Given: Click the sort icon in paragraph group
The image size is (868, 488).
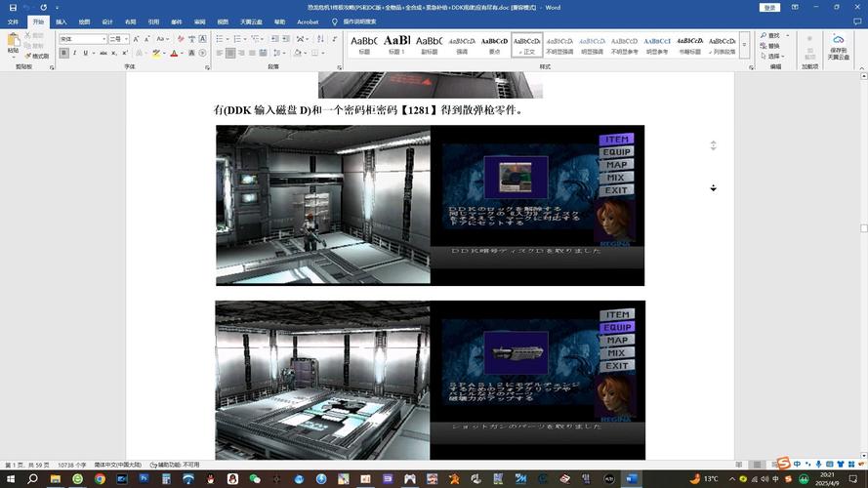Looking at the screenshot, I should pyautogui.click(x=320, y=39).
